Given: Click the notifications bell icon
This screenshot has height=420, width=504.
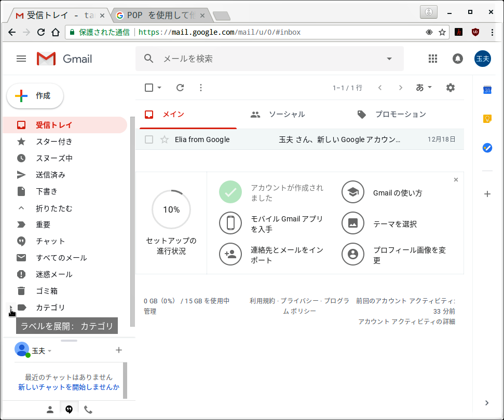Looking at the screenshot, I should coord(458,59).
